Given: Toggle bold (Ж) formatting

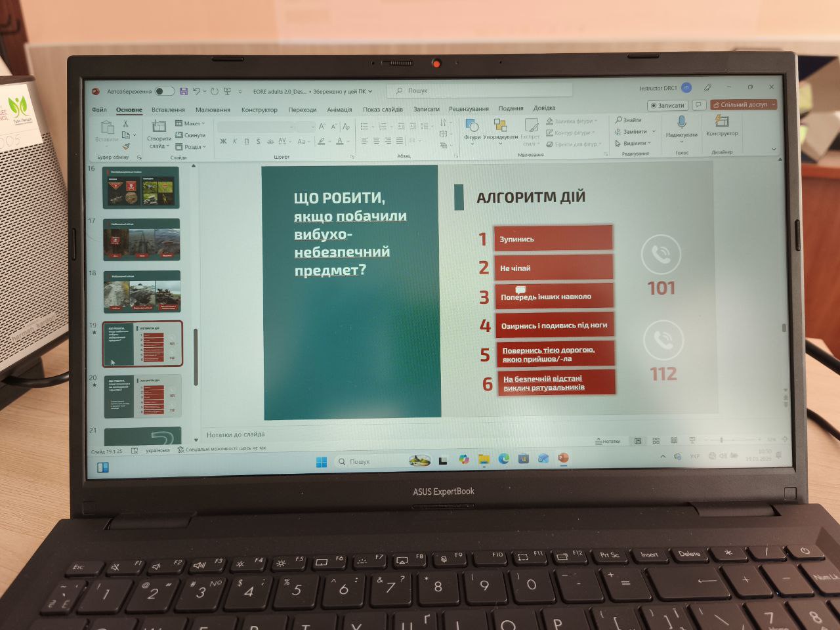Looking at the screenshot, I should coord(223,141).
